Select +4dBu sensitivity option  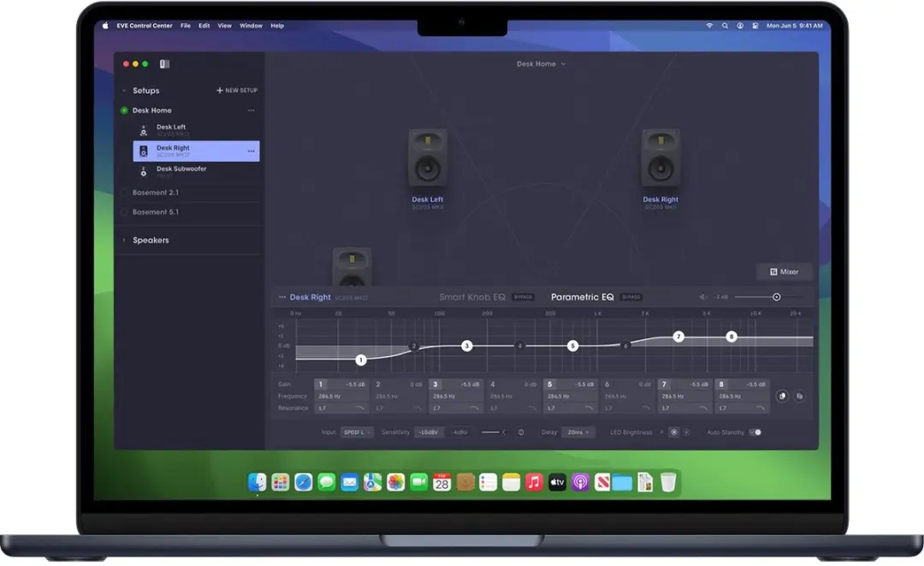[x=459, y=432]
